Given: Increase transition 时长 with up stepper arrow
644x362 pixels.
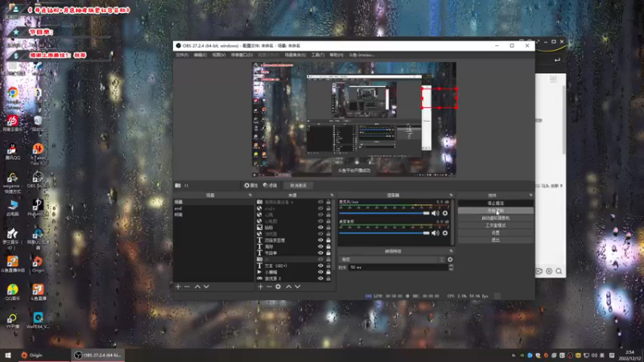Looking at the screenshot, I should tap(451, 265).
